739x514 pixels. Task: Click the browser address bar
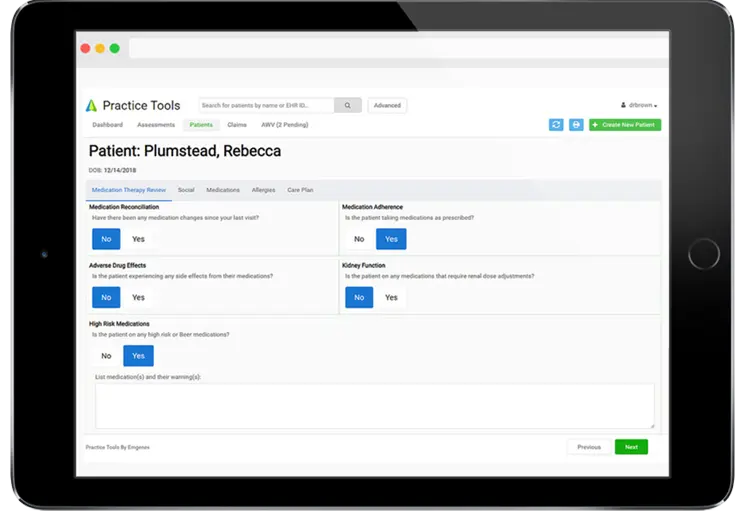(x=399, y=49)
